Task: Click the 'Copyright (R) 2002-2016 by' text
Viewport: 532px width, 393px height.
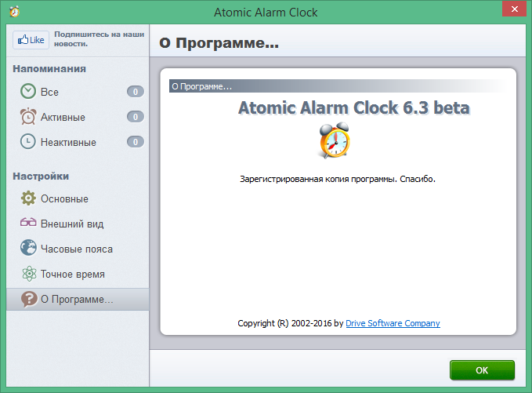Action: click(x=291, y=323)
